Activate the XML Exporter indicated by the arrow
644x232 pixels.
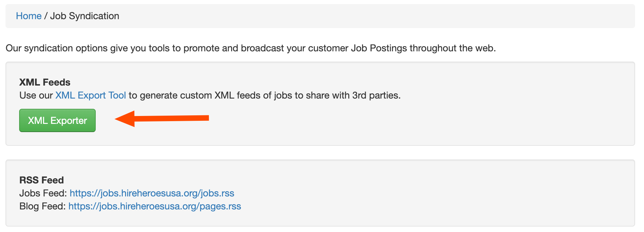pos(57,120)
